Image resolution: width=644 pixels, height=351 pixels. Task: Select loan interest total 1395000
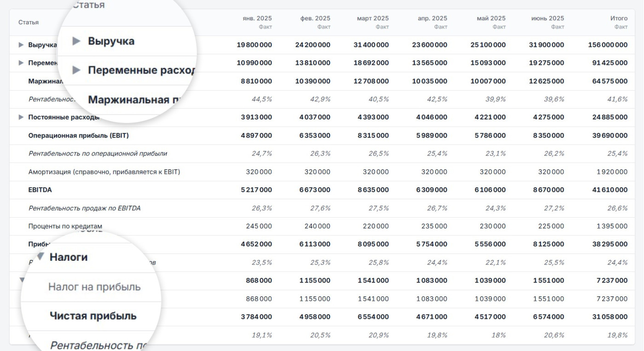(x=612, y=226)
